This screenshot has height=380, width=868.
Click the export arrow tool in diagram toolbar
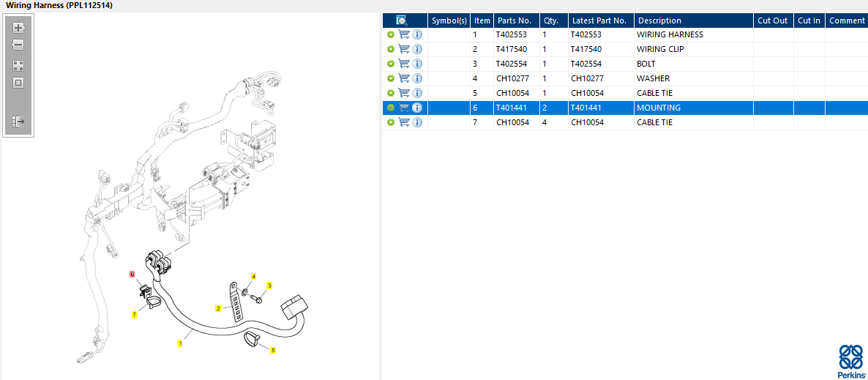point(18,121)
